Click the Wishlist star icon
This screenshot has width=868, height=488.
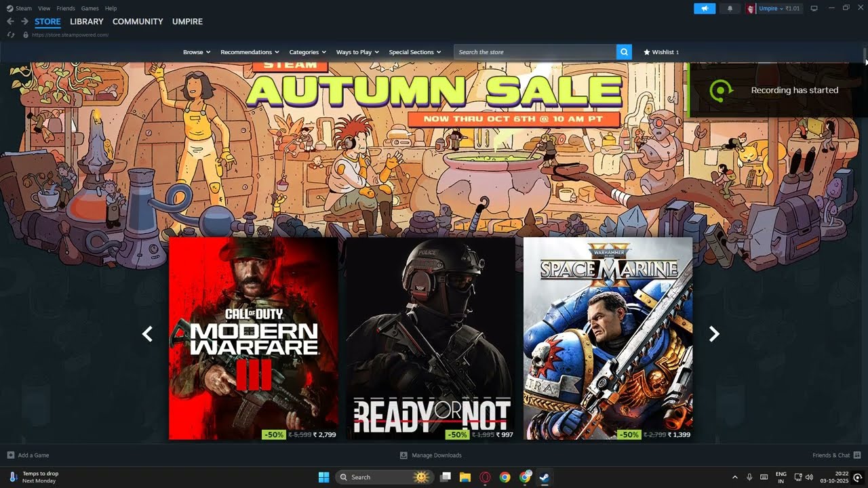(646, 52)
